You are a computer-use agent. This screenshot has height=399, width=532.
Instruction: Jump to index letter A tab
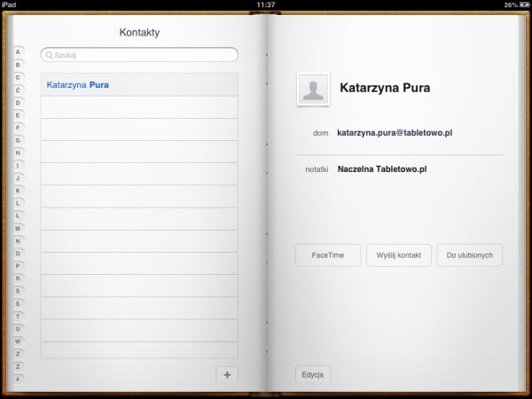[18, 52]
